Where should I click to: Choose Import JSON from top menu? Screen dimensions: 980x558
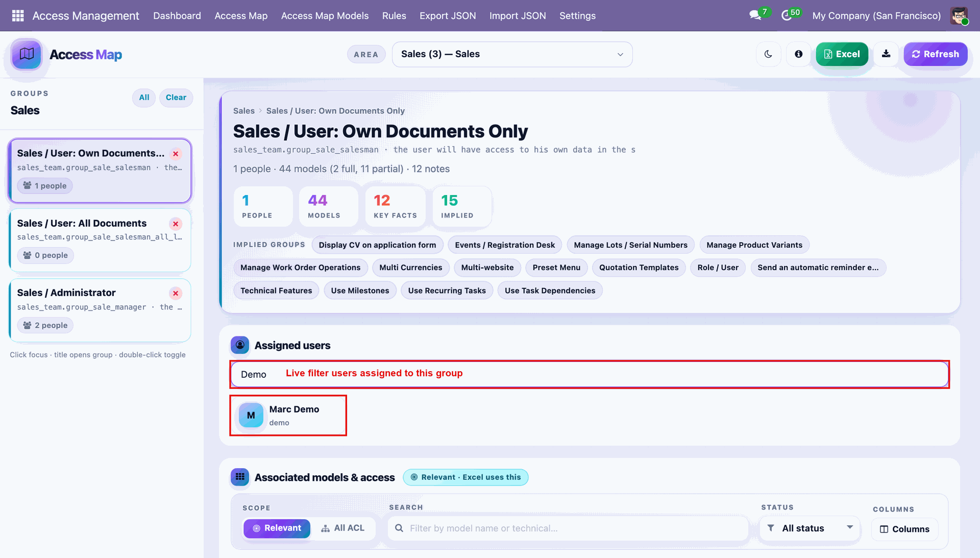click(518, 15)
